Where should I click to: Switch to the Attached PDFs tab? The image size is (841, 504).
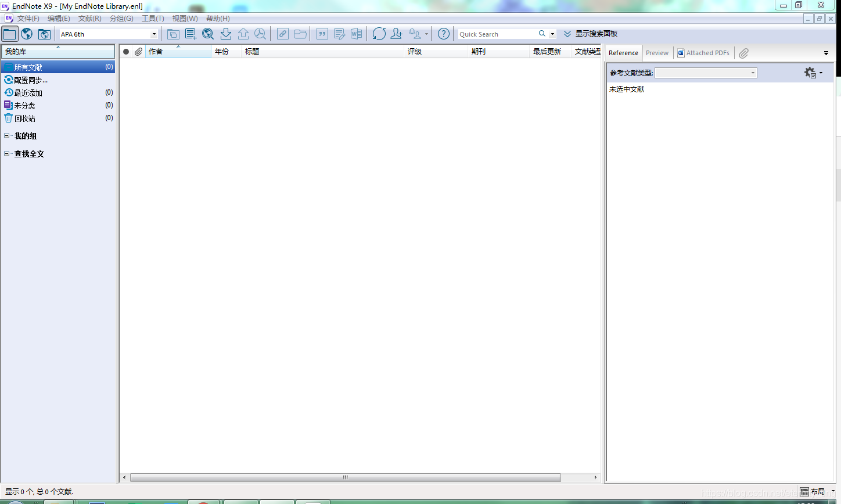(x=703, y=53)
